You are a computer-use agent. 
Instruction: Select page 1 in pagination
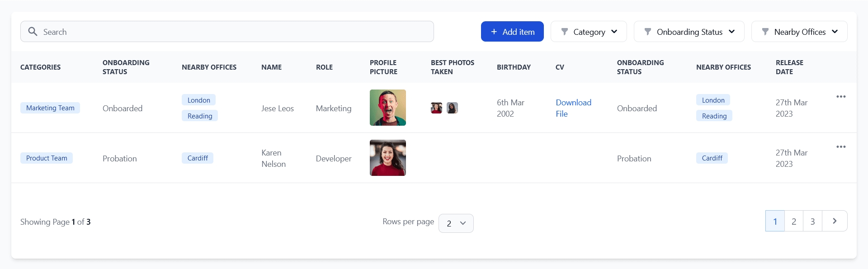(x=775, y=222)
